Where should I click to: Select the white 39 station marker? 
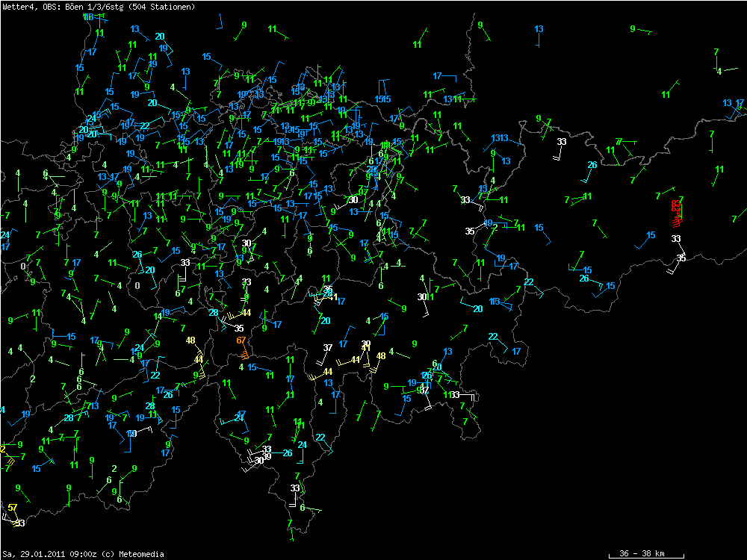click(267, 456)
